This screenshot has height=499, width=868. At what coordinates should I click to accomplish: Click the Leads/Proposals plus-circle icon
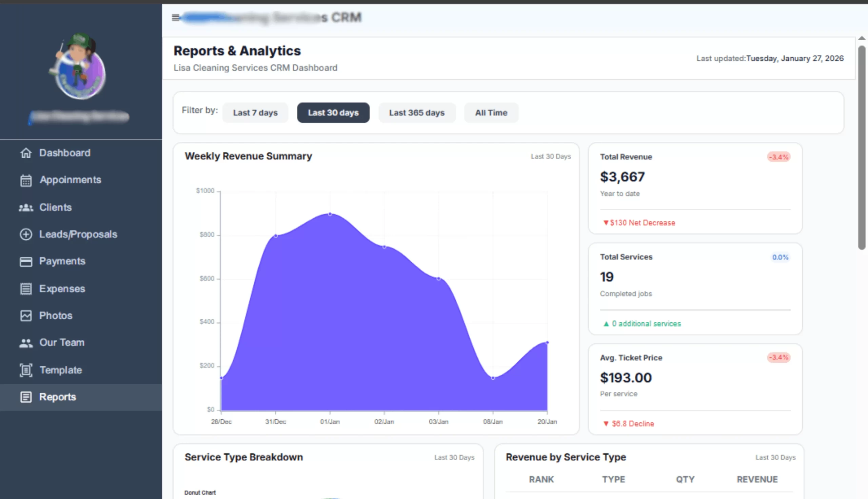(26, 235)
